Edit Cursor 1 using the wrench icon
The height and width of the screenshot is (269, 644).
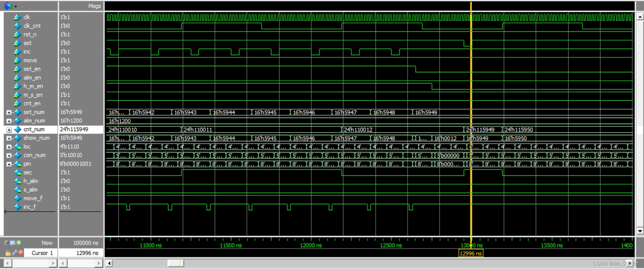click(x=15, y=253)
